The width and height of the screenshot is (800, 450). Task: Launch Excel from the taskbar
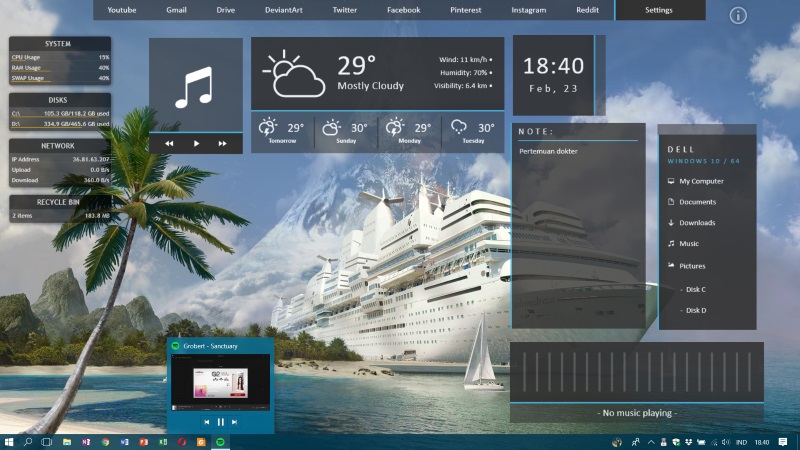(163, 442)
